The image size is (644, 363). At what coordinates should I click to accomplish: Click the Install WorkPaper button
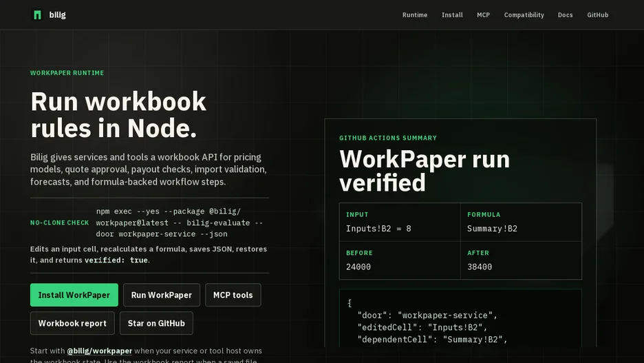(x=74, y=295)
